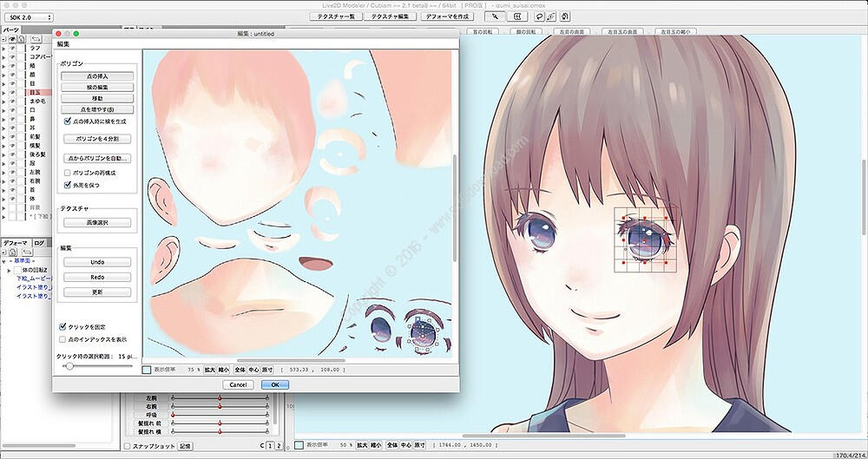Toggle the 外周を保つ checkbox
Image resolution: width=868 pixels, height=459 pixels.
pyautogui.click(x=68, y=185)
